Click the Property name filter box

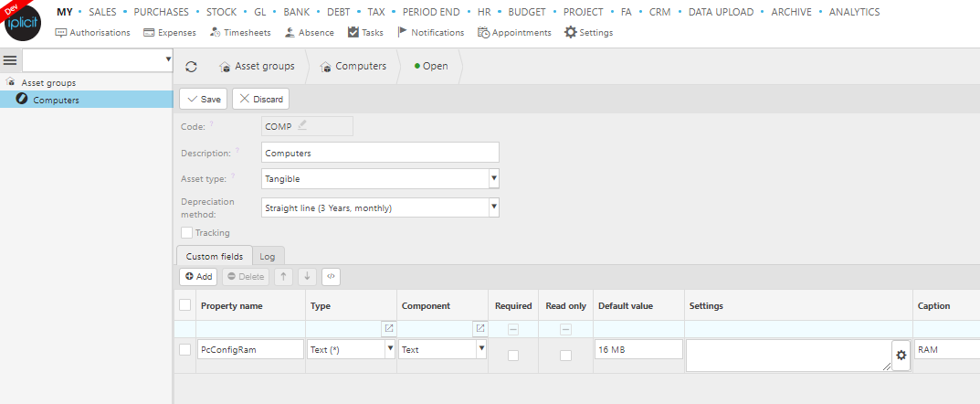point(250,329)
